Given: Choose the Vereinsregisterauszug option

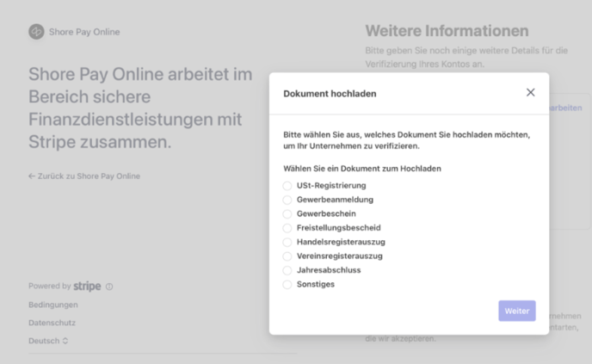Looking at the screenshot, I should click(x=287, y=256).
